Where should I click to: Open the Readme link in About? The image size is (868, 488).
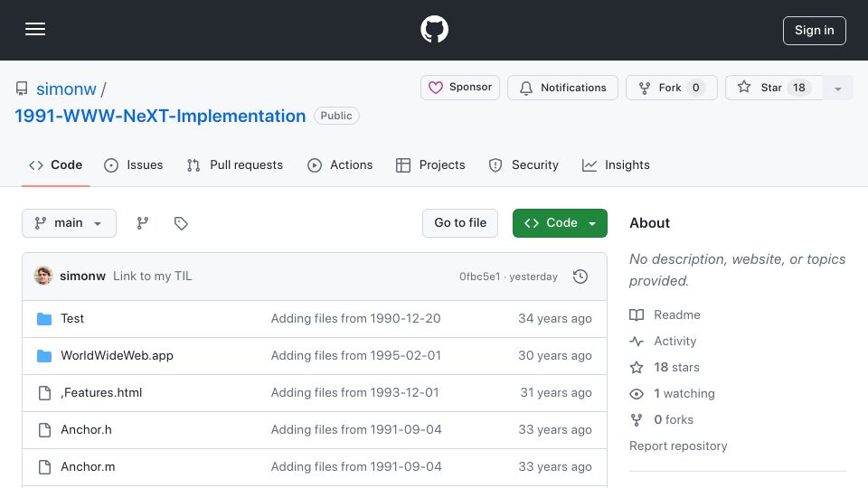(x=677, y=314)
